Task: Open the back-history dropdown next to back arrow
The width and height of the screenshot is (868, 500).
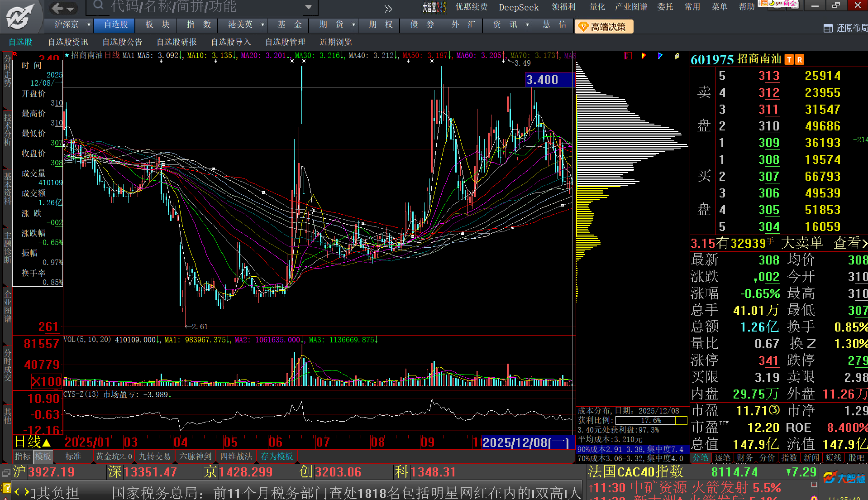Action: click(71, 9)
